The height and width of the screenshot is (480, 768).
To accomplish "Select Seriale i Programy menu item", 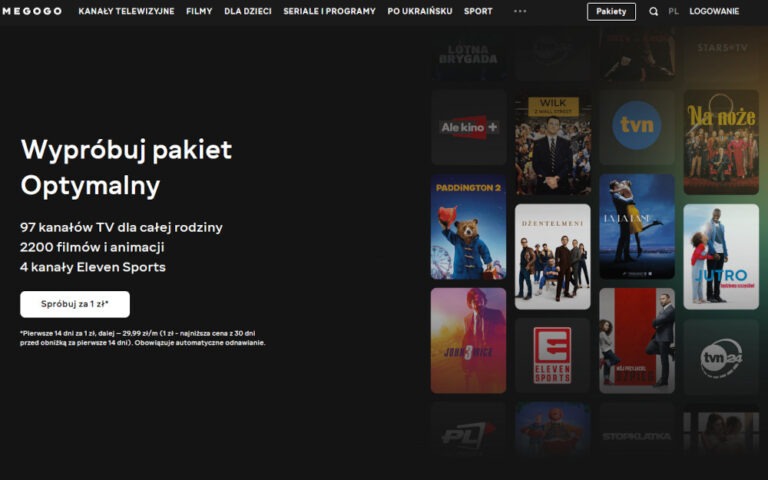I will [329, 11].
